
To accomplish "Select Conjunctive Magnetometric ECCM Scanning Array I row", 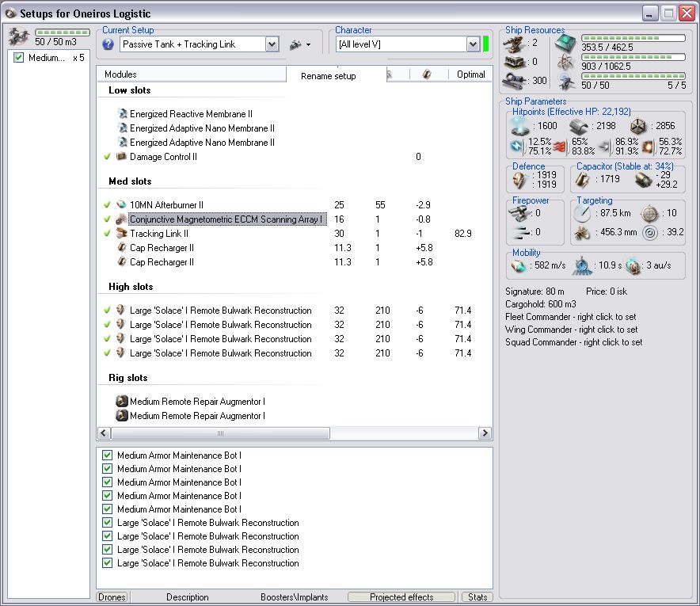I will click(x=228, y=219).
